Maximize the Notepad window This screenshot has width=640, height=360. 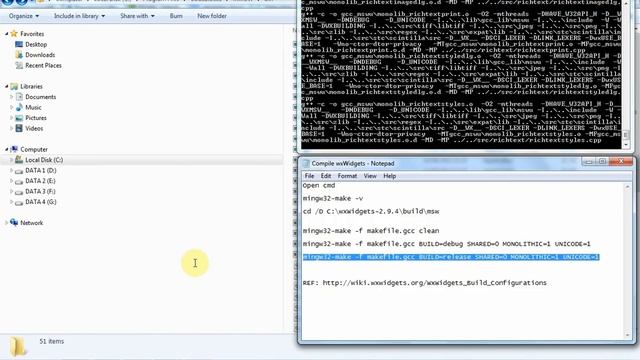click(x=602, y=162)
